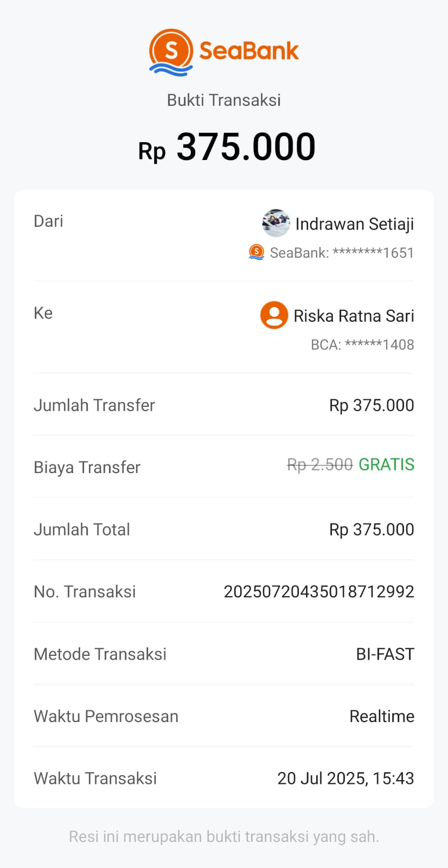448x868 pixels.
Task: Tap the SeaBank wordmark text
Action: point(248,51)
